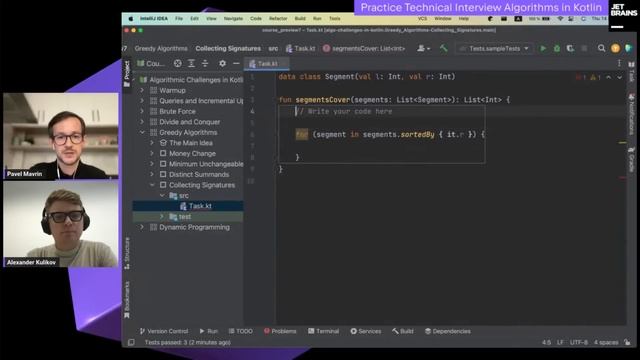Go to previous highlighted error arrow
The width and height of the screenshot is (640, 360).
pos(609,77)
